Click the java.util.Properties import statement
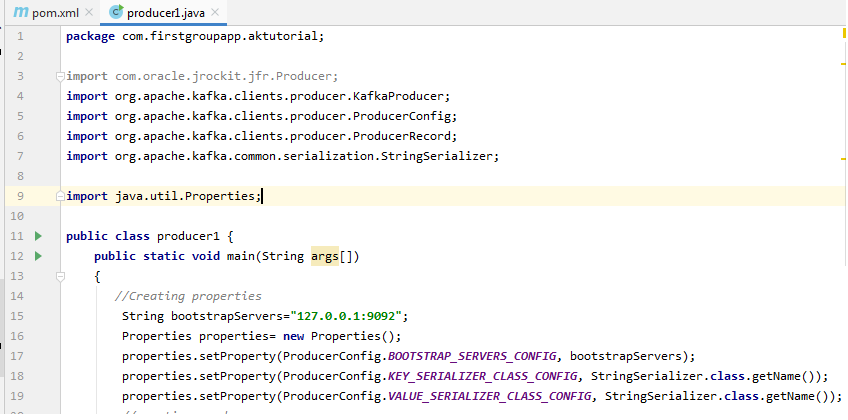 pyautogui.click(x=163, y=196)
